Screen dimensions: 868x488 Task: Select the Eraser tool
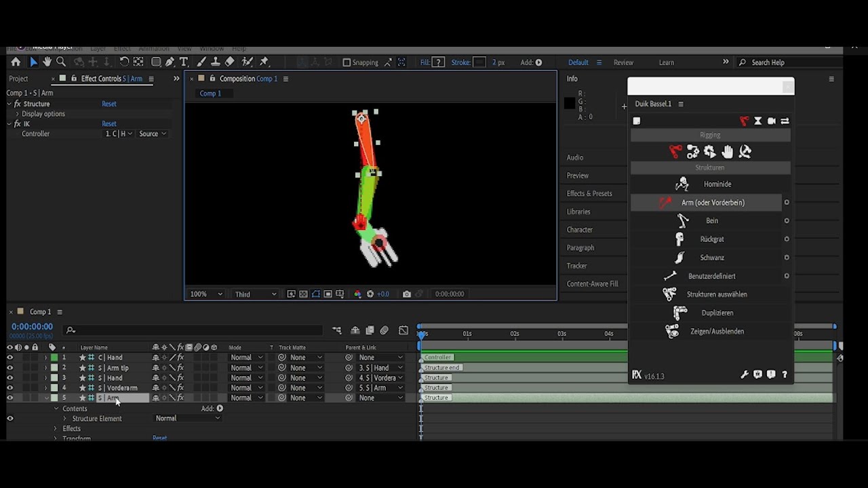pyautogui.click(x=229, y=62)
